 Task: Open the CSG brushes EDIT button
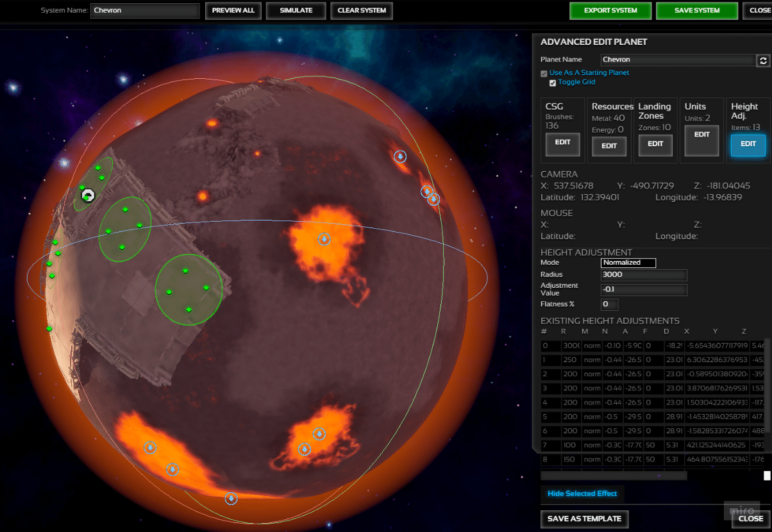562,144
